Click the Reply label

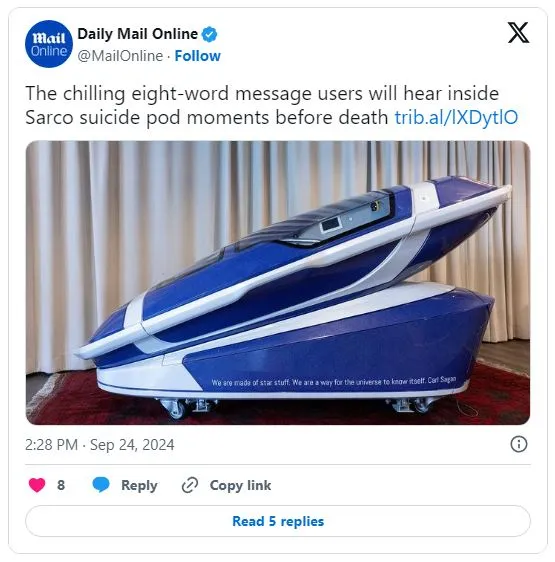click(x=139, y=485)
